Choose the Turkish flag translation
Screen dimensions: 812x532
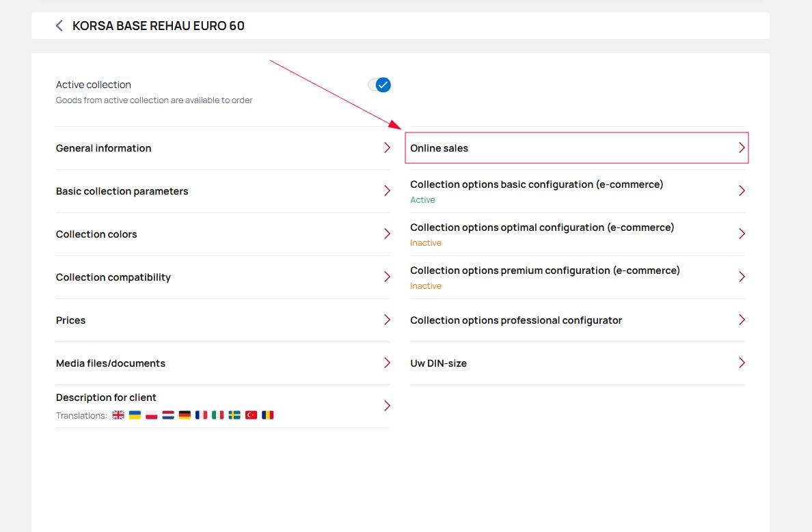[251, 415]
